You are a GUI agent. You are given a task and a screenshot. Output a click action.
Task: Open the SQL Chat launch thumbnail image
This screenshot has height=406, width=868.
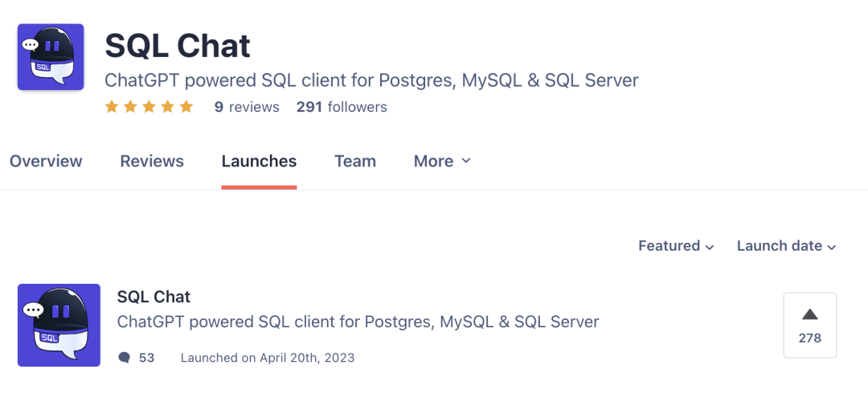click(x=59, y=325)
